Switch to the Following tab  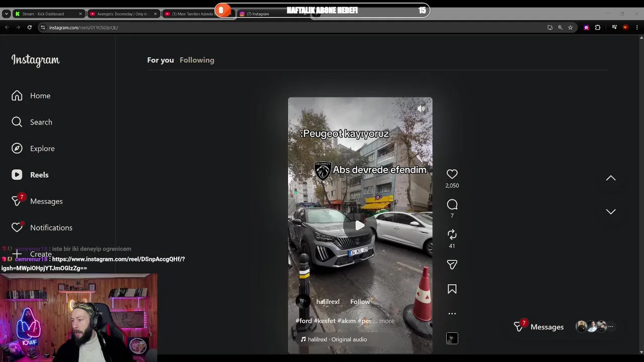coord(197,60)
